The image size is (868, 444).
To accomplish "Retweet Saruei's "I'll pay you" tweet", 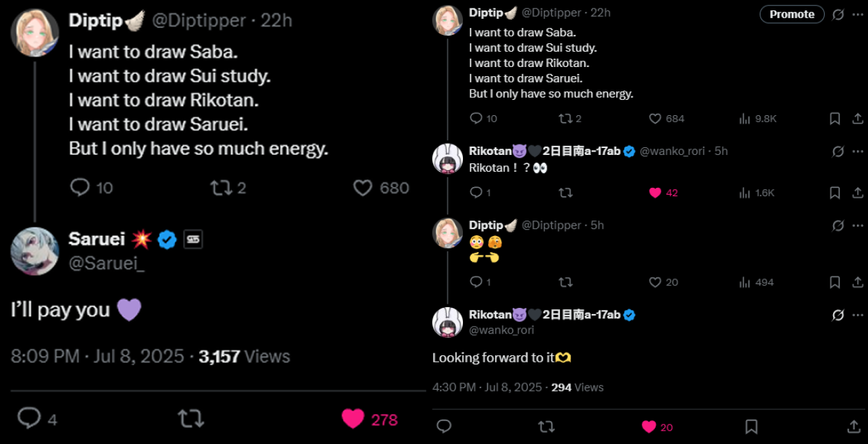I will tap(191, 419).
